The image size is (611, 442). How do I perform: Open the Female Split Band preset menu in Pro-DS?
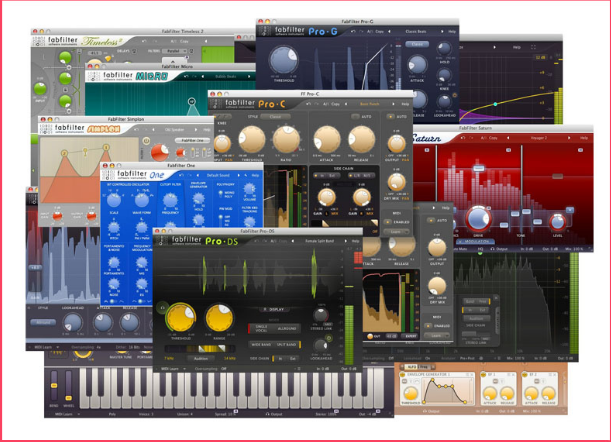point(320,241)
